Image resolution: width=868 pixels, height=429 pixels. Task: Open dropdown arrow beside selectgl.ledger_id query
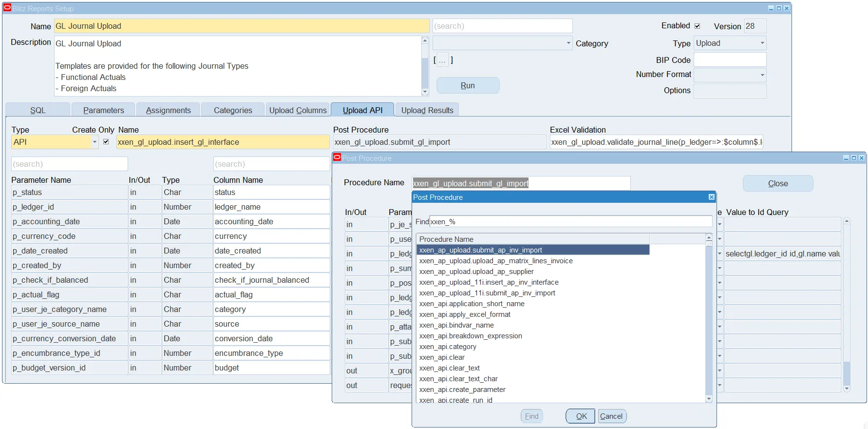(719, 253)
